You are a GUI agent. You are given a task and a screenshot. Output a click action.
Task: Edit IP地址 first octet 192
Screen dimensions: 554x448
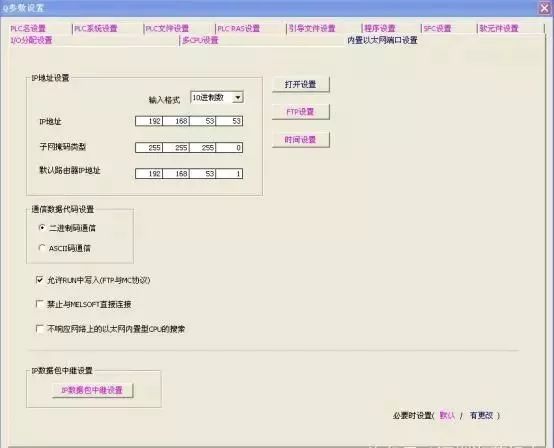(x=149, y=121)
